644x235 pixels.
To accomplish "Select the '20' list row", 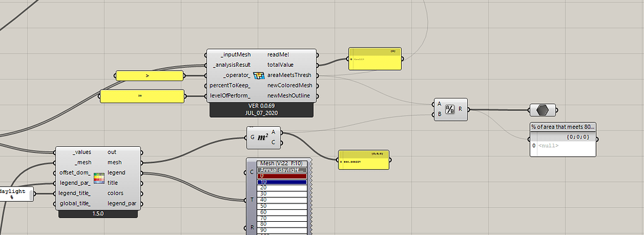I will click(x=282, y=188).
